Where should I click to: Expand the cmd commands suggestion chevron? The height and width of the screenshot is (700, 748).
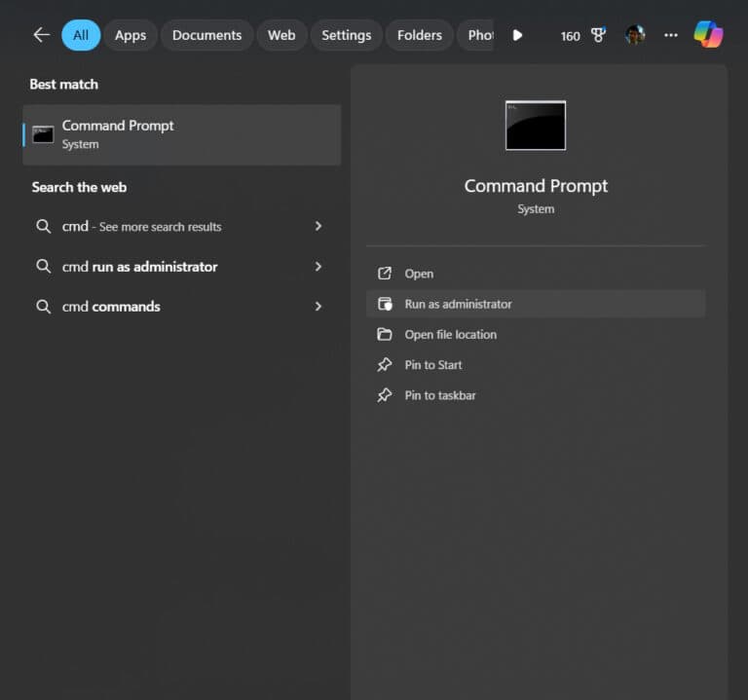click(x=318, y=307)
